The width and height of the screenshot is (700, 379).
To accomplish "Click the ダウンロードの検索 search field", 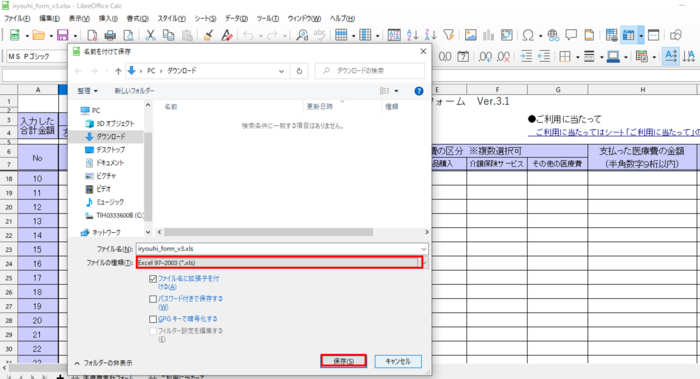I will point(370,71).
